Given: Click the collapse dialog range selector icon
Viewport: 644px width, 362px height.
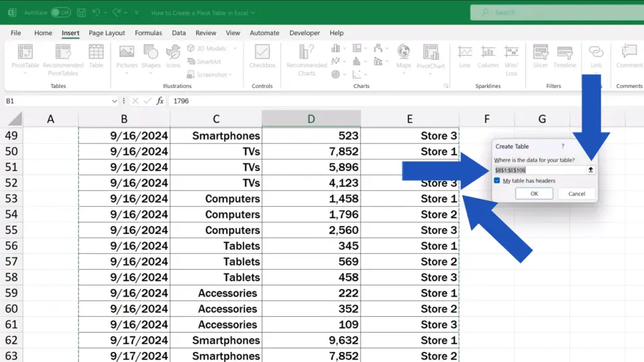Looking at the screenshot, I should (x=591, y=170).
